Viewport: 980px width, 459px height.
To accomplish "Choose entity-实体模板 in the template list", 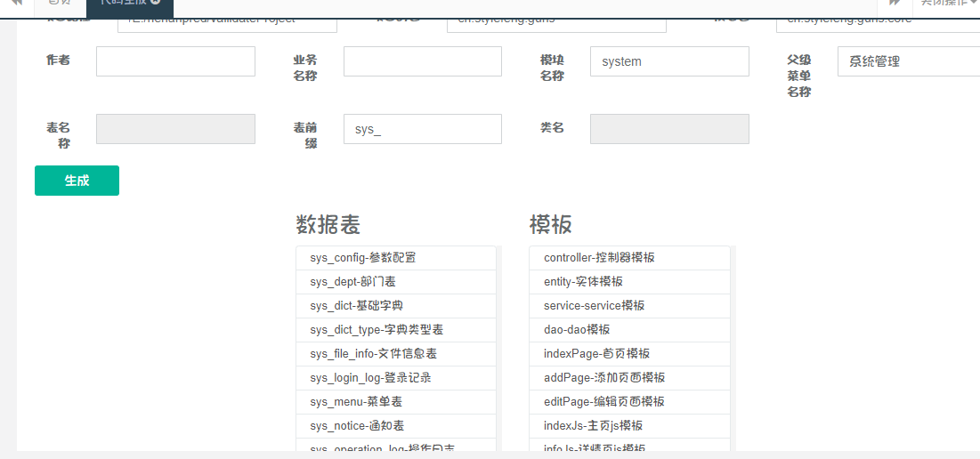I will point(629,282).
